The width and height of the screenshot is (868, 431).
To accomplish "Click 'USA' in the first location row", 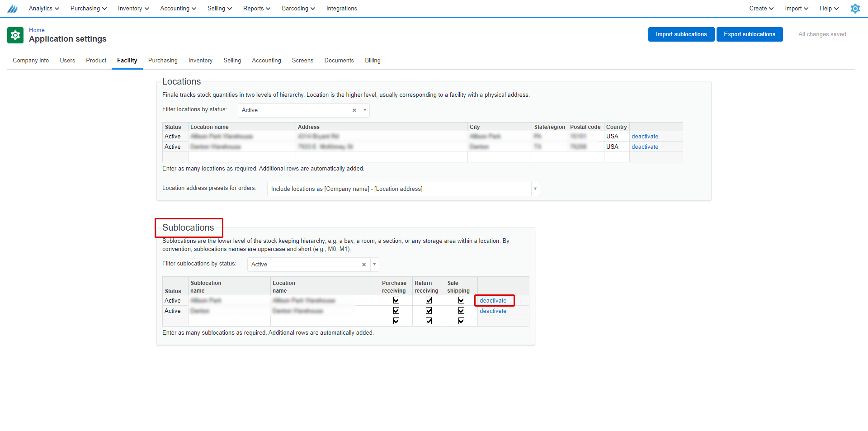I will click(612, 137).
